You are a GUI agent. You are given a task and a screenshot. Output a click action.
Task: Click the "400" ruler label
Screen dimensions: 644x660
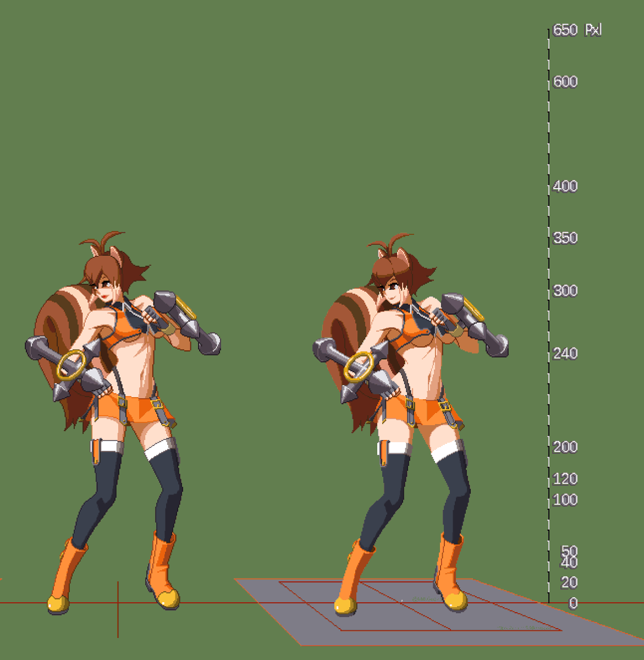(x=565, y=186)
